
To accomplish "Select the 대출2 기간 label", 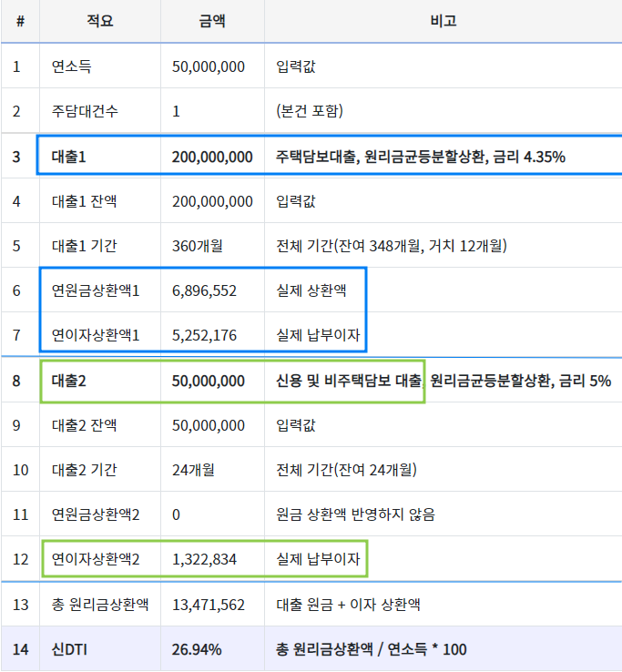I will (x=84, y=470).
